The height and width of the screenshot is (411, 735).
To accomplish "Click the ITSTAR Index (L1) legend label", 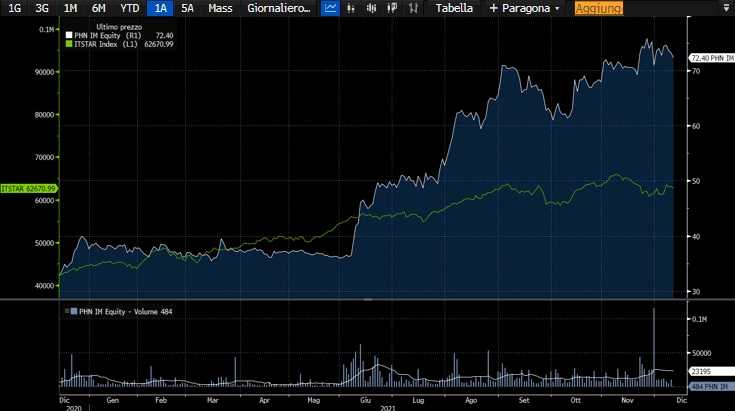I will coord(105,44).
